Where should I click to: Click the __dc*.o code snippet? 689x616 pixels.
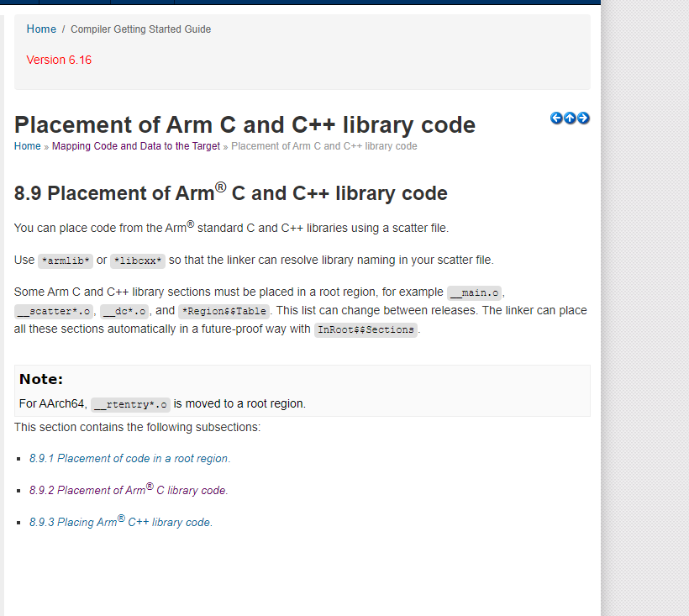[124, 311]
